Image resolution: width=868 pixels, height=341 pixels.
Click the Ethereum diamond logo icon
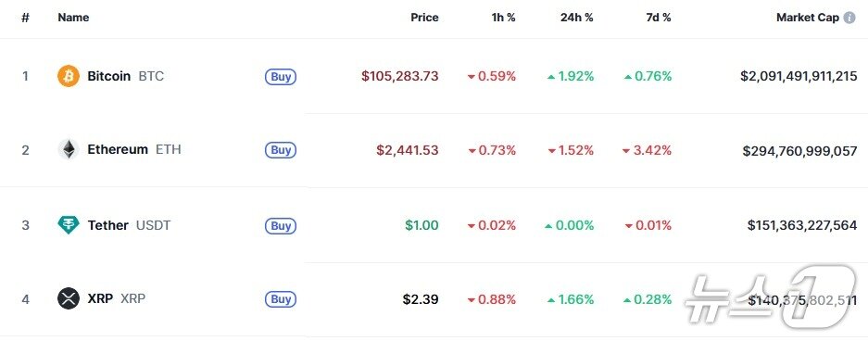coord(69,149)
